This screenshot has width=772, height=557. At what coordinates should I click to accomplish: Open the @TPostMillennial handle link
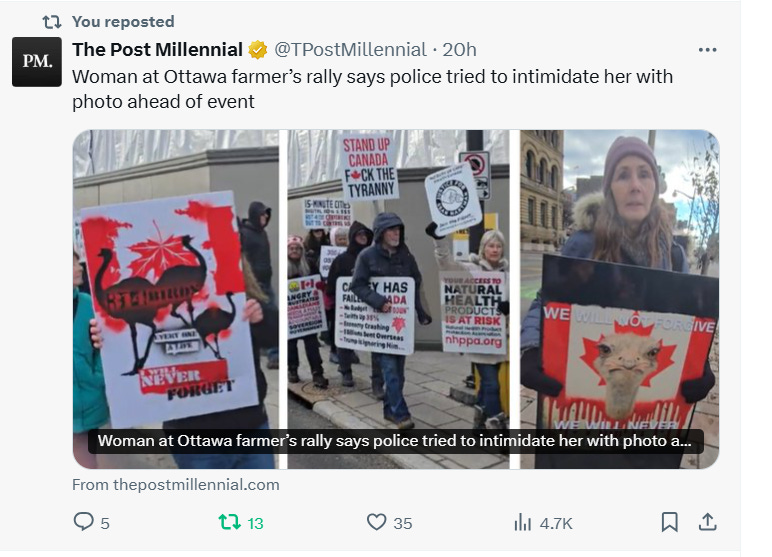point(350,50)
